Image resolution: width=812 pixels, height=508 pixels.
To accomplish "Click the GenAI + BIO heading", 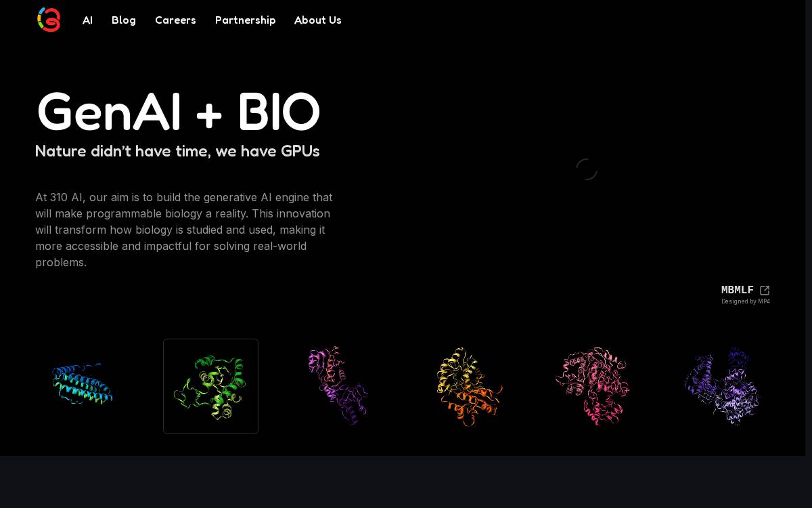I will (x=179, y=112).
